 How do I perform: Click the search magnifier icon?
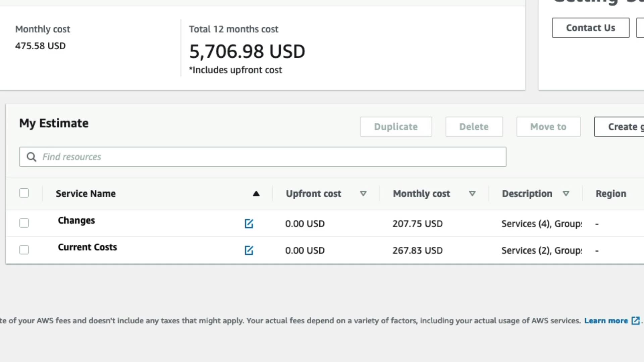[32, 157]
